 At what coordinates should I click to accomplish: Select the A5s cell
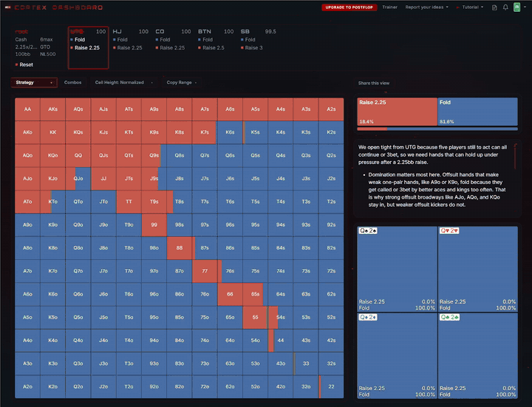(255, 109)
